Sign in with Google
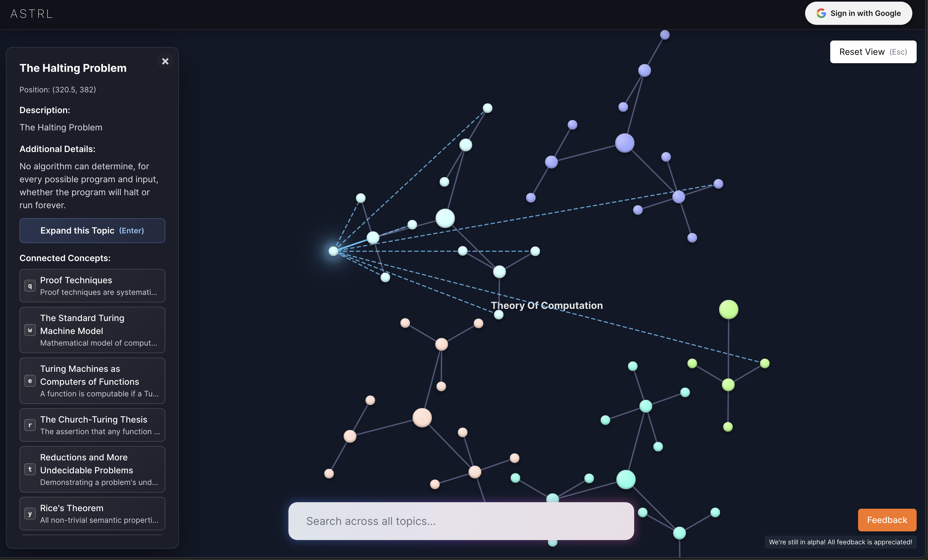This screenshot has width=928, height=560. [858, 13]
